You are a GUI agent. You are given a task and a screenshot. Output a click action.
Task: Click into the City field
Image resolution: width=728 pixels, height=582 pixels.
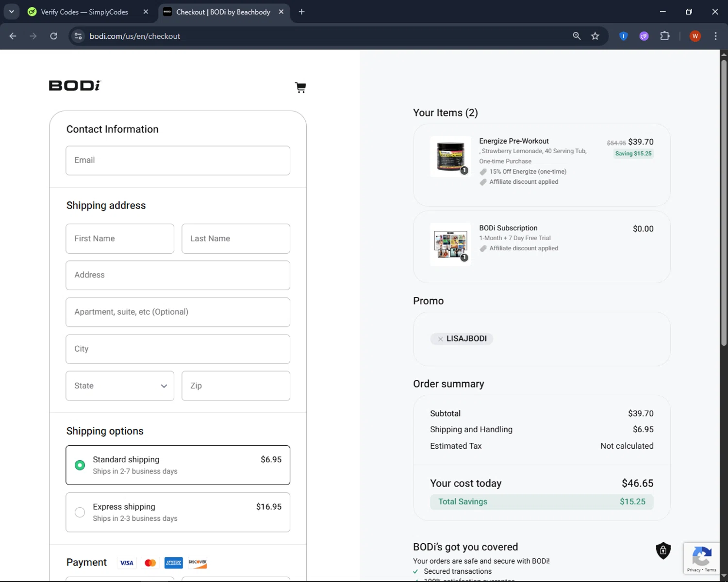pyautogui.click(x=178, y=349)
